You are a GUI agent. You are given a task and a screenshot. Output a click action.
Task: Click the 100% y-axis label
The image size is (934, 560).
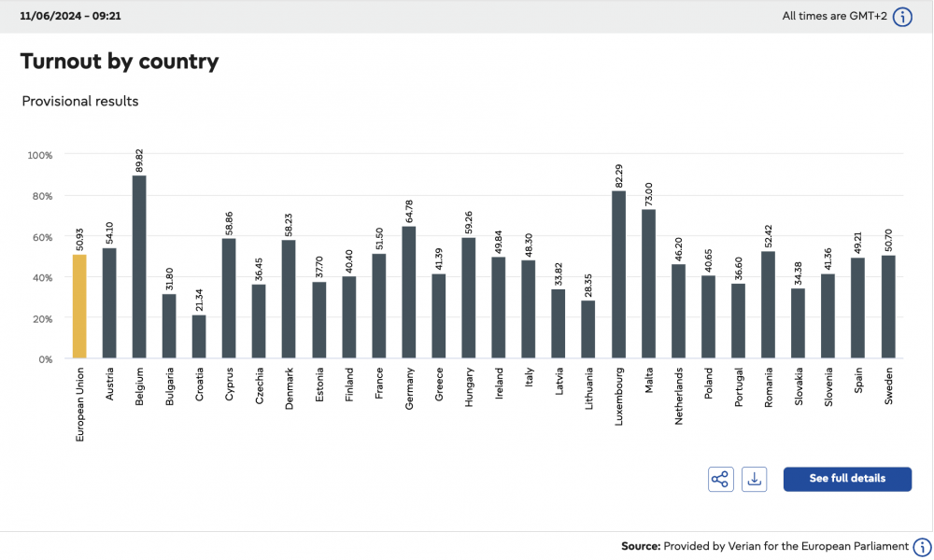[40, 155]
